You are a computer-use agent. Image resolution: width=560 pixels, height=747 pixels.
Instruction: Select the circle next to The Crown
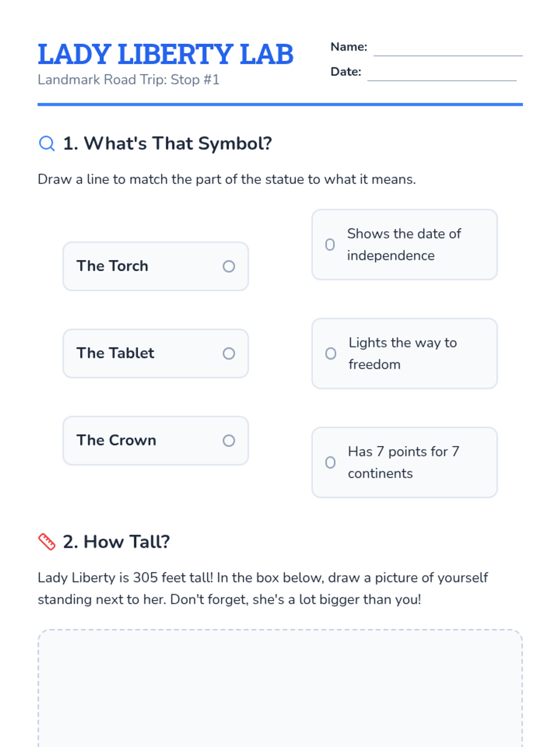(x=229, y=440)
